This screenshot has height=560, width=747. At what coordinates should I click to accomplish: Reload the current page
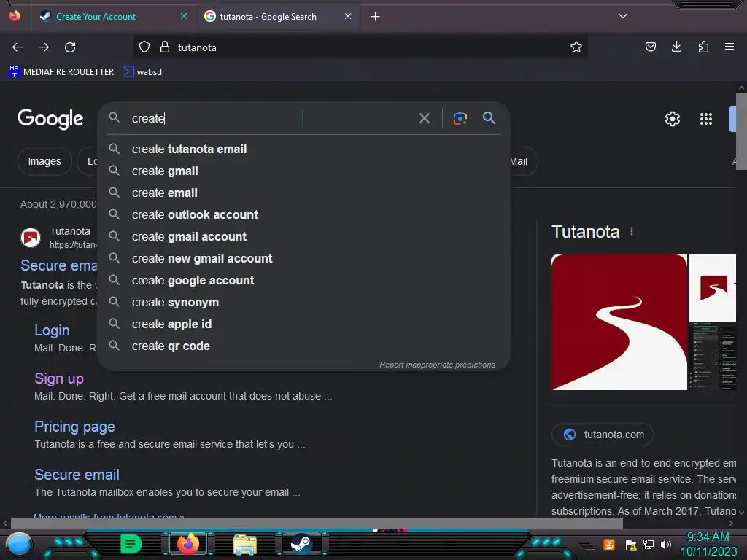pos(70,47)
